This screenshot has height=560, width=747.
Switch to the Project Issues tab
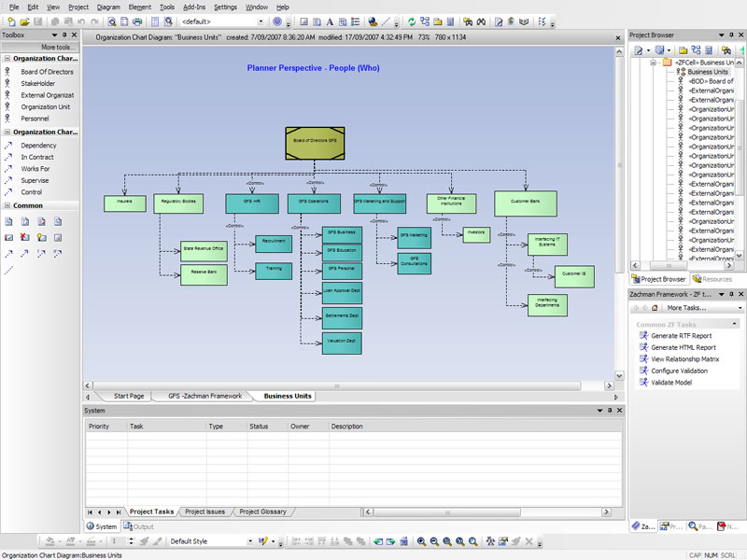point(204,511)
